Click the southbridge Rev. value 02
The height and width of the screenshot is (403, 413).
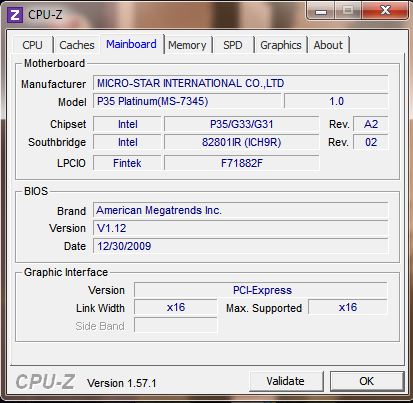371,142
